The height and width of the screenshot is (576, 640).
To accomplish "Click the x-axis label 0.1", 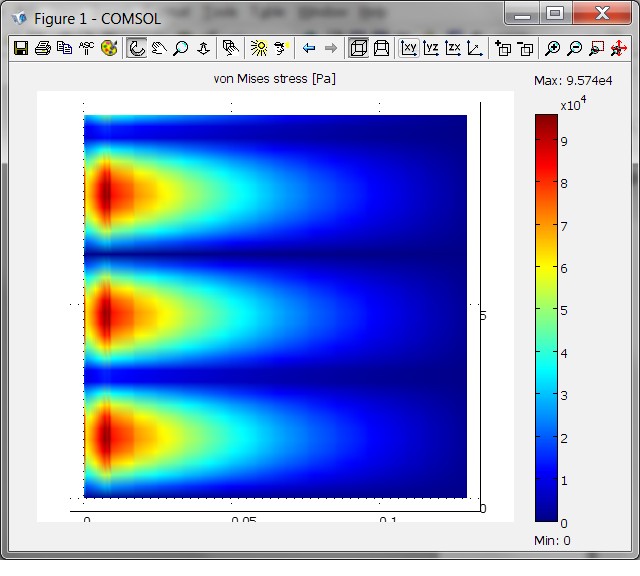I will 388,519.
